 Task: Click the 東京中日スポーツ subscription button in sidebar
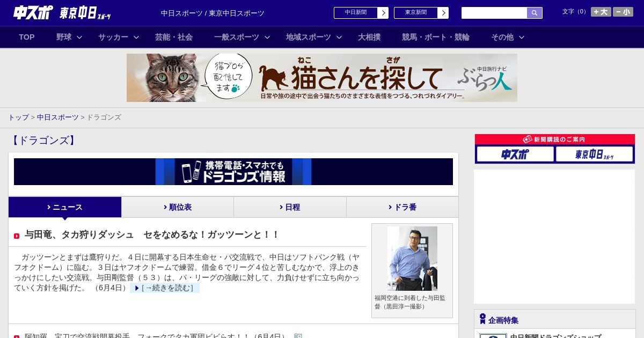(x=594, y=155)
